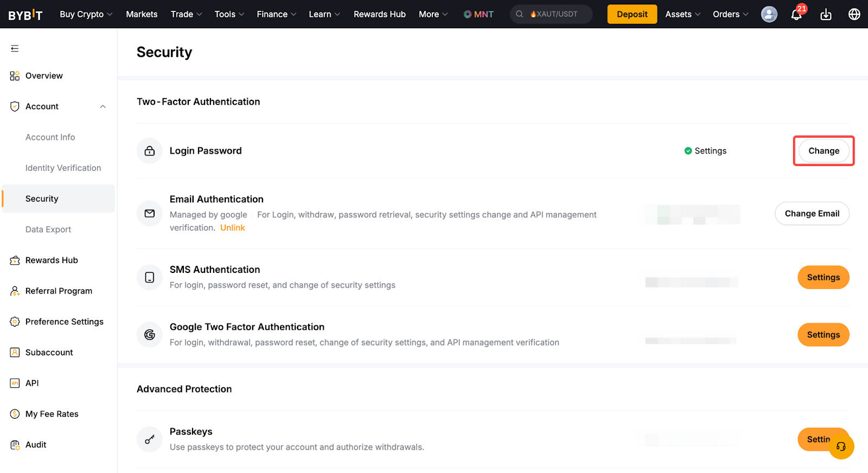The image size is (868, 473).
Task: Click the Login Password lock icon
Action: tap(150, 151)
